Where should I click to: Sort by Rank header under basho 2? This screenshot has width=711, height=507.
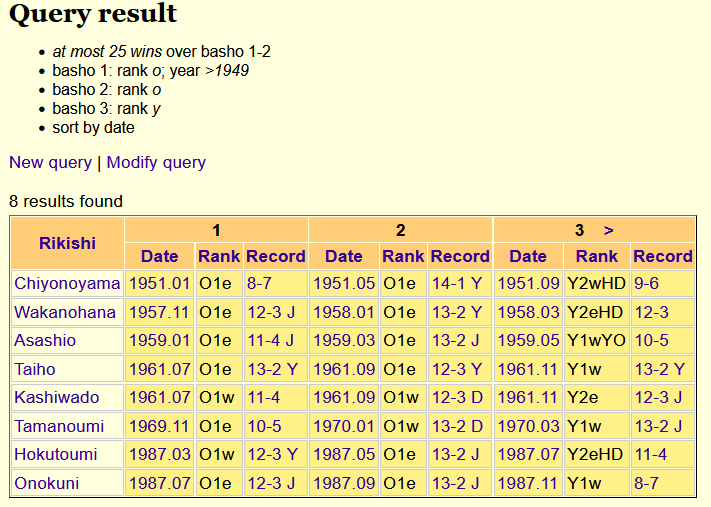pos(403,256)
